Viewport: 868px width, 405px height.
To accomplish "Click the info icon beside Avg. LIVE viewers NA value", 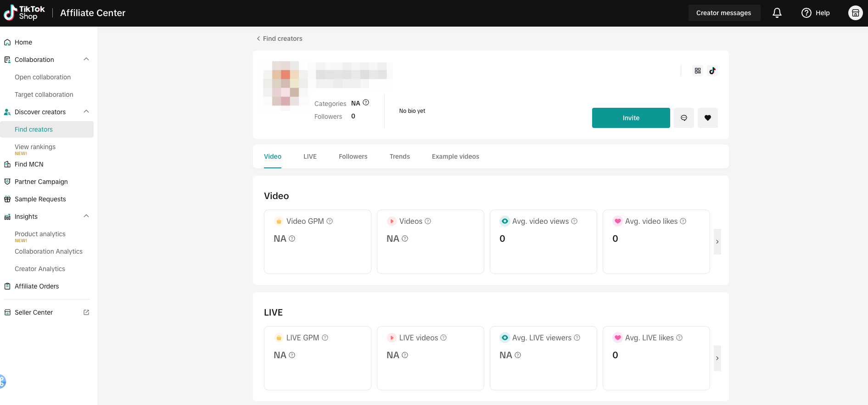I will (518, 355).
